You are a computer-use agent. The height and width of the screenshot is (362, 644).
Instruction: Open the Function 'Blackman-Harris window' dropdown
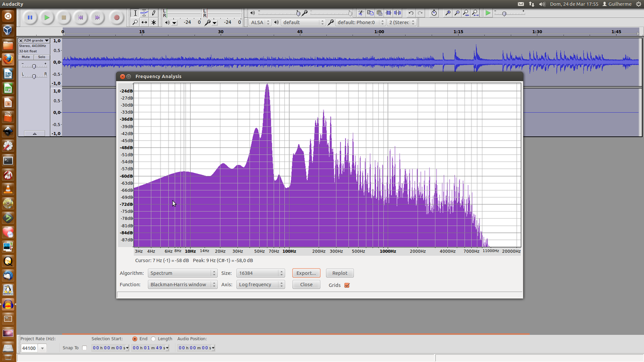click(x=182, y=285)
